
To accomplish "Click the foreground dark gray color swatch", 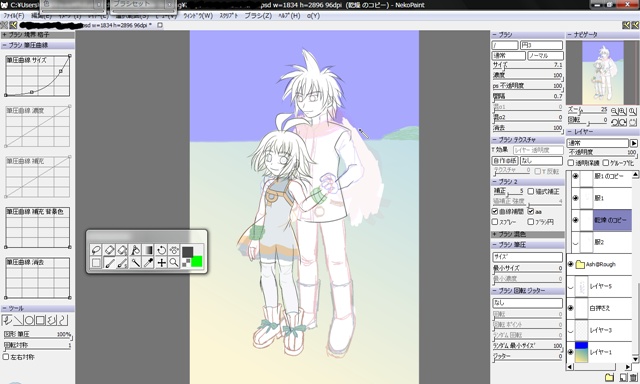I will click(x=188, y=252).
